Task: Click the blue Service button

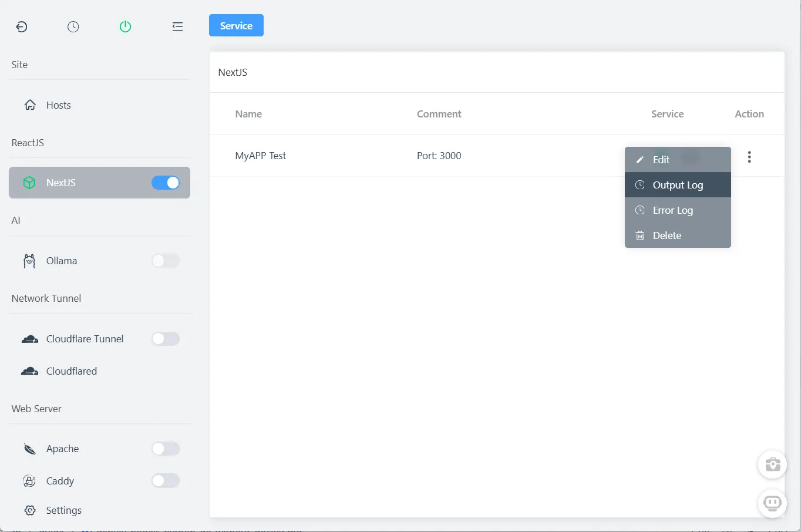Action: pyautogui.click(x=236, y=26)
